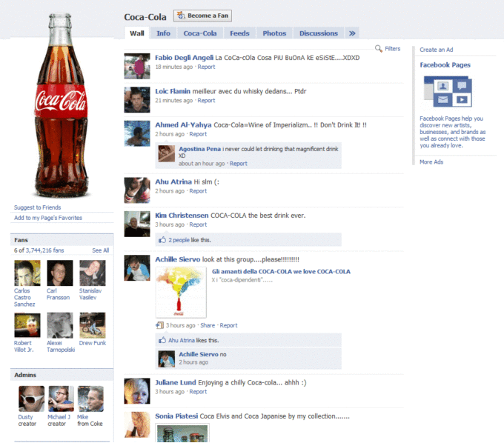Open the Filters link
This screenshot has height=443, width=504.
click(393, 48)
